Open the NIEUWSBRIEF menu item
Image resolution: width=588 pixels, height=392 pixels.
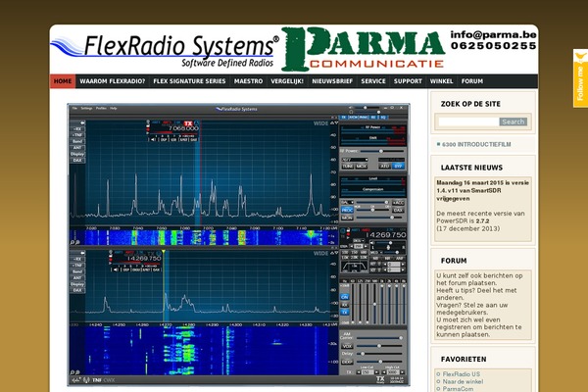(332, 81)
